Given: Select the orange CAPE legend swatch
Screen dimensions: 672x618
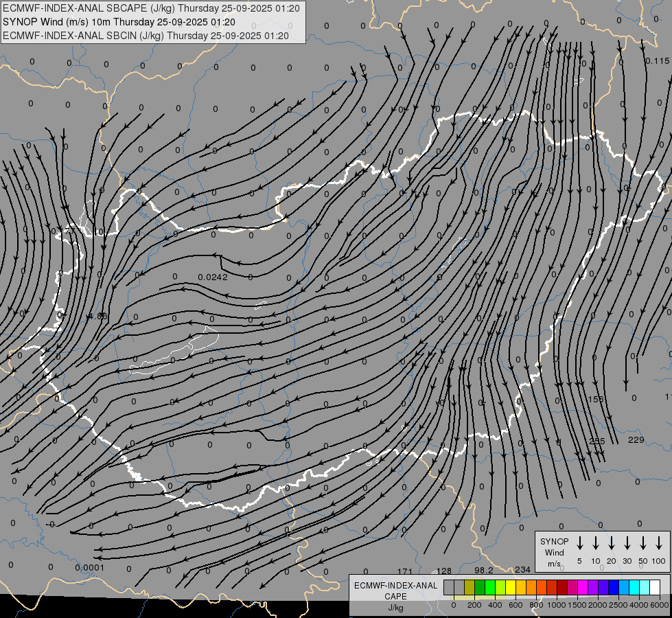Looking at the screenshot, I should coord(531,587).
